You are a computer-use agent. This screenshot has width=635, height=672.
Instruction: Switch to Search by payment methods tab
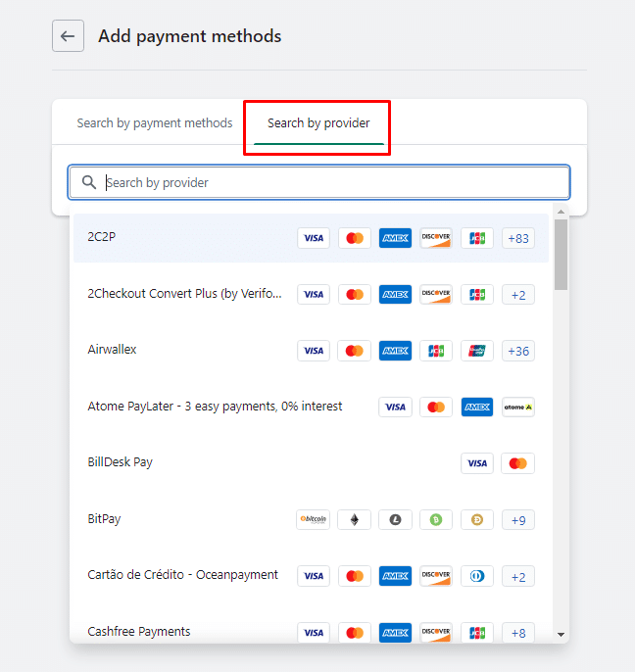(155, 123)
